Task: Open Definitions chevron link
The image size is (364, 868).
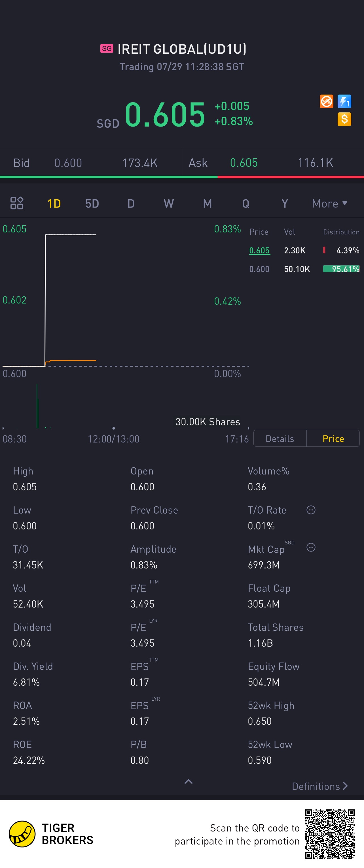Action: point(319,786)
